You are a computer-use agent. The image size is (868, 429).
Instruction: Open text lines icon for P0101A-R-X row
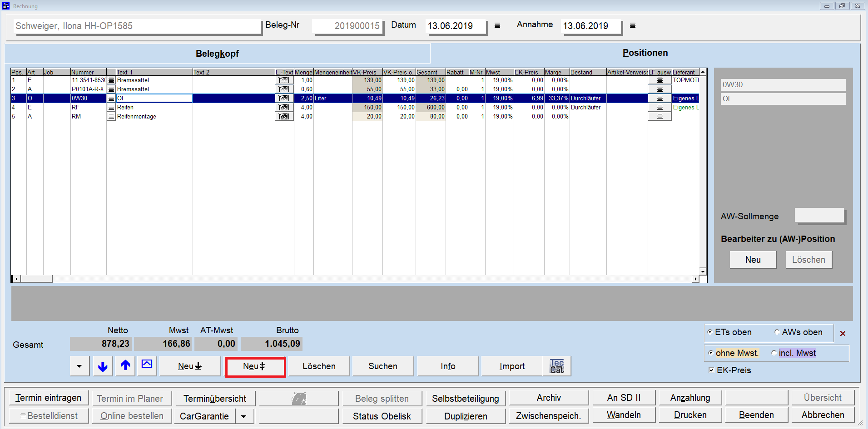pyautogui.click(x=111, y=89)
